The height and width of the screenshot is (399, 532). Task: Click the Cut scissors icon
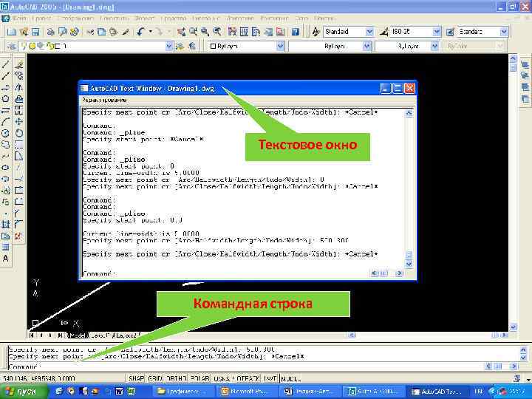click(90, 32)
